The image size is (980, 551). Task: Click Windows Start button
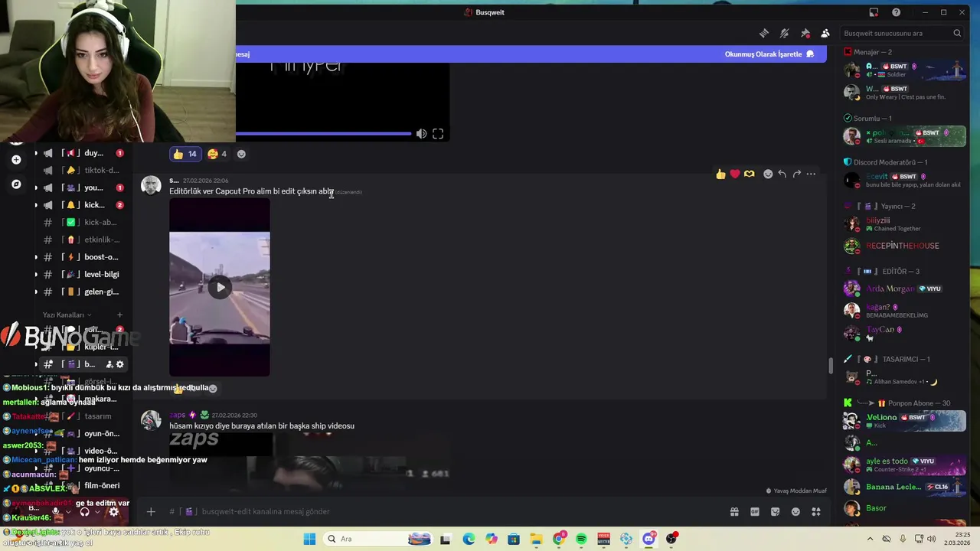tap(309, 539)
